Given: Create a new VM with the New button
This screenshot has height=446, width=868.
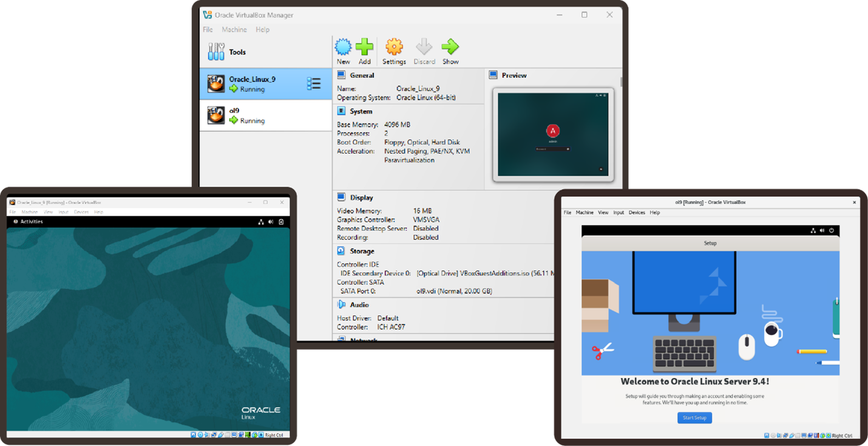Looking at the screenshot, I should coord(343,51).
